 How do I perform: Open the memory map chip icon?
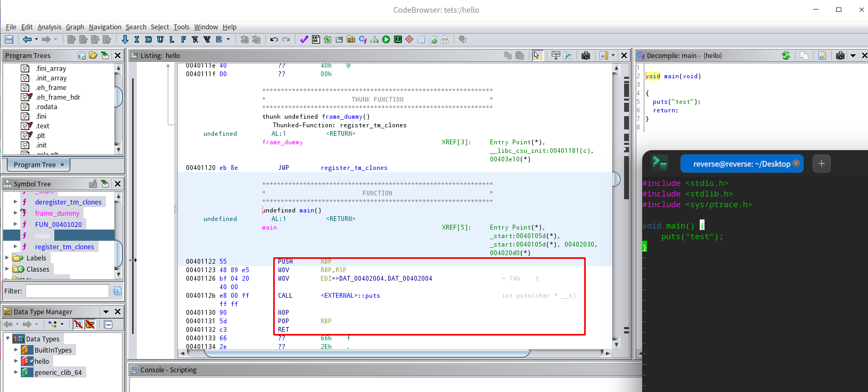398,39
